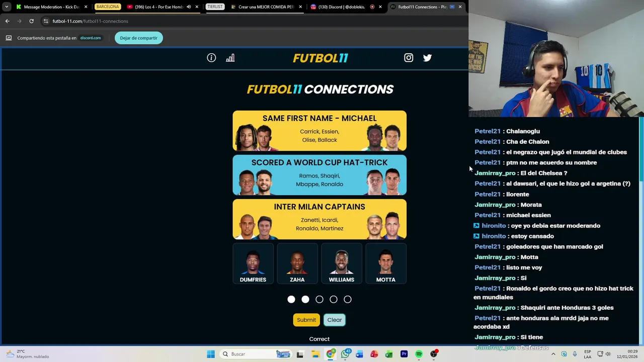Open the tab search dropdown arrow
This screenshot has width=644, height=362.
click(7, 7)
